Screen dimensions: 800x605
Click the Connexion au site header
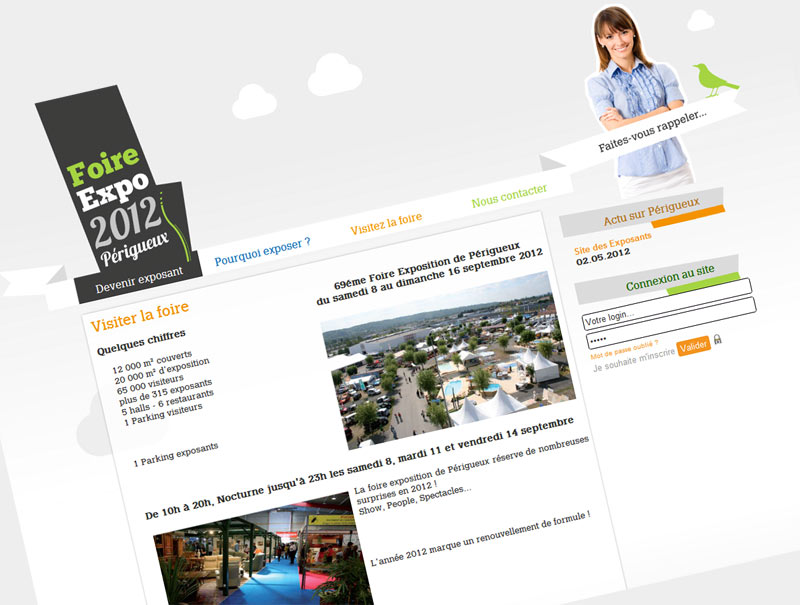[x=670, y=278]
